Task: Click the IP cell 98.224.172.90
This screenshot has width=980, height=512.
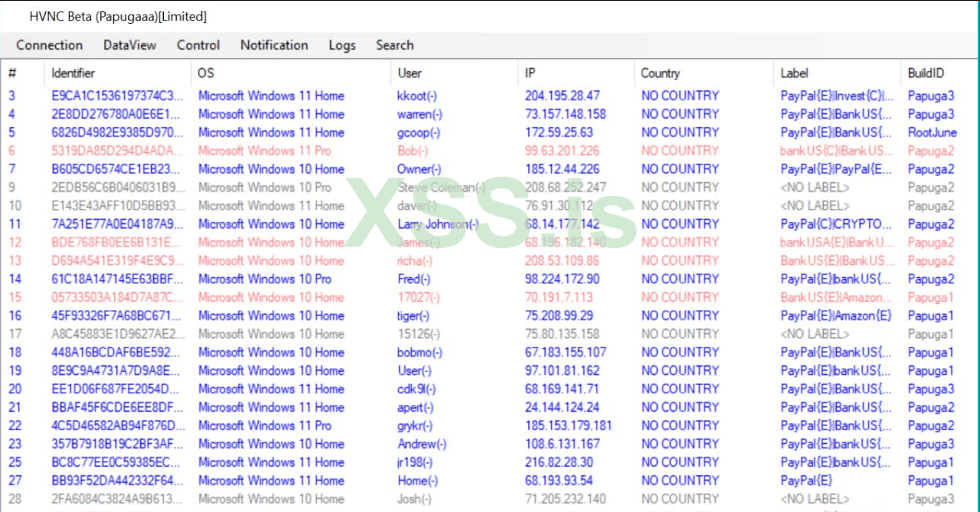Action: (x=563, y=279)
